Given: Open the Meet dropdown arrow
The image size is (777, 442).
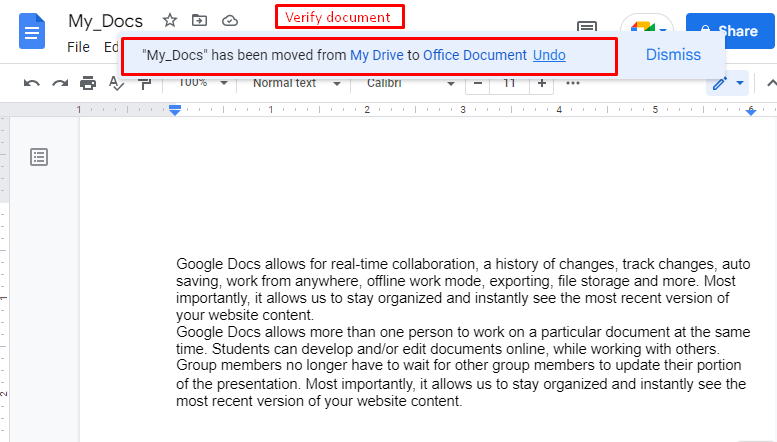Looking at the screenshot, I should pyautogui.click(x=663, y=29).
